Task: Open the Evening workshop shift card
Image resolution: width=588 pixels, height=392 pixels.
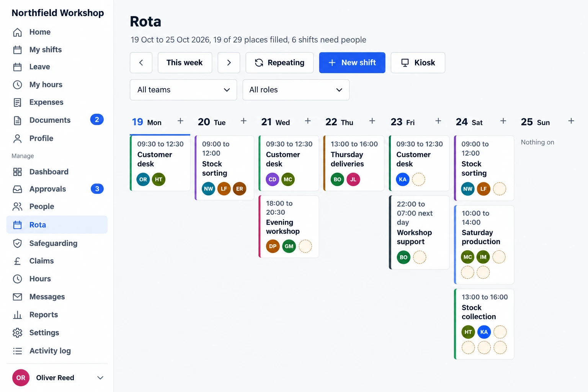Action: point(289,227)
